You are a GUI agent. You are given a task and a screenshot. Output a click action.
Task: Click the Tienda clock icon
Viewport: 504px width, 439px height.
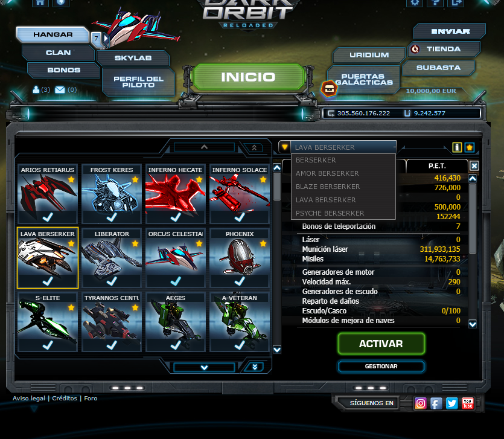tap(415, 49)
